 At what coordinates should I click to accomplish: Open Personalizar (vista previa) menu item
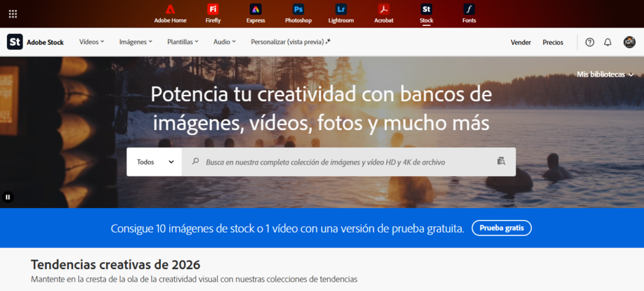[x=290, y=42]
